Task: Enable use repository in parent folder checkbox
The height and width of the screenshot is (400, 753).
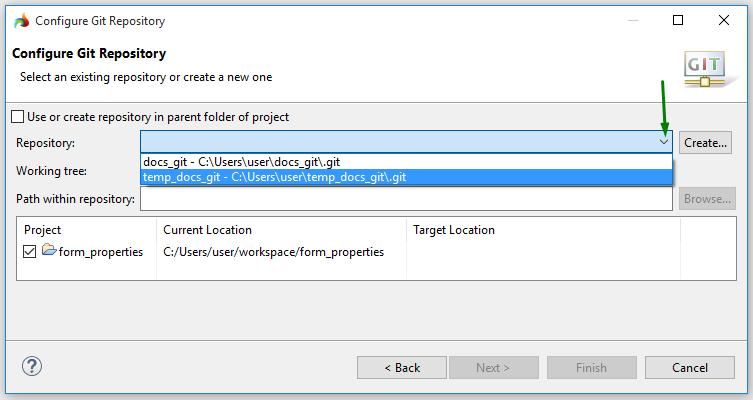Action: [17, 117]
